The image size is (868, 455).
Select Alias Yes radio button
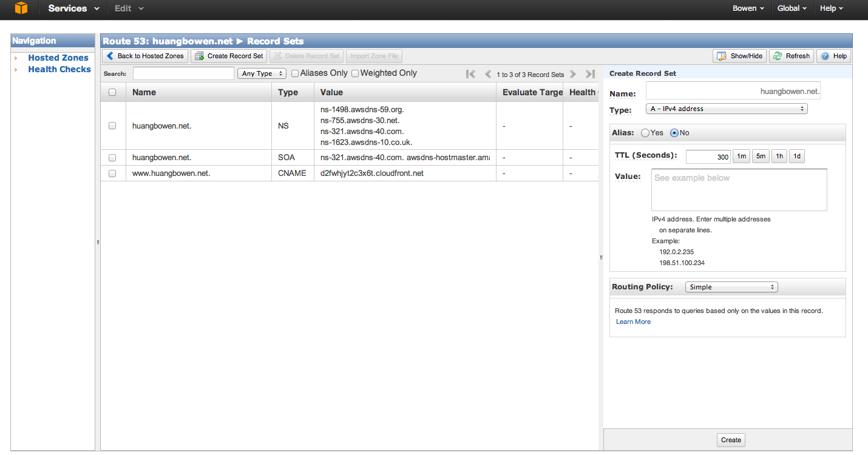[x=645, y=133]
